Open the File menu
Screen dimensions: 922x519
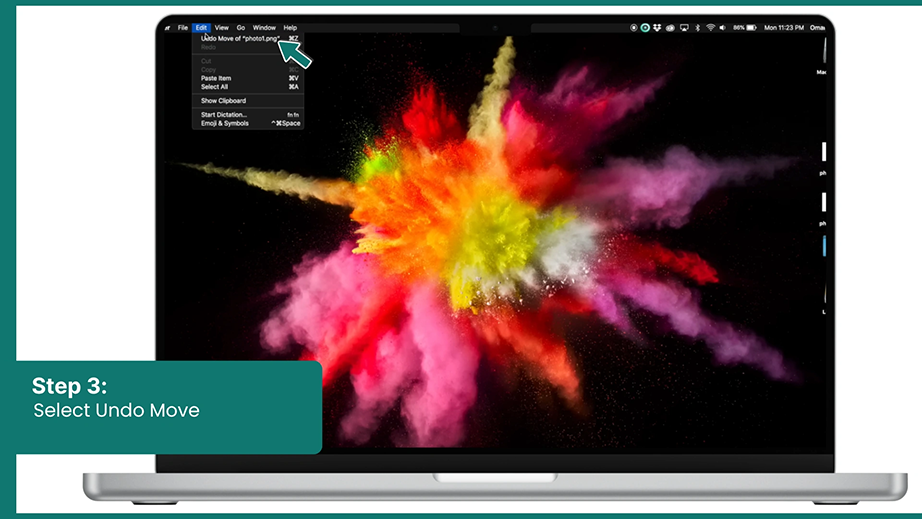click(183, 28)
